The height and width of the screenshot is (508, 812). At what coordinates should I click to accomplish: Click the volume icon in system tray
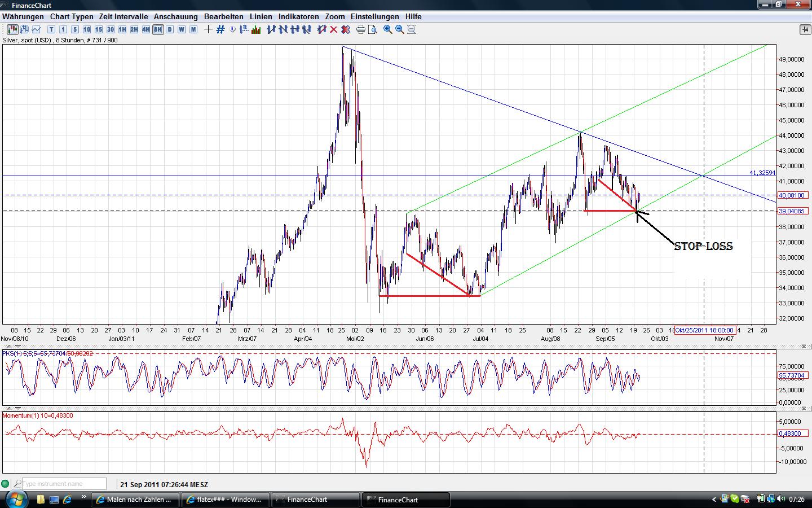tap(781, 499)
